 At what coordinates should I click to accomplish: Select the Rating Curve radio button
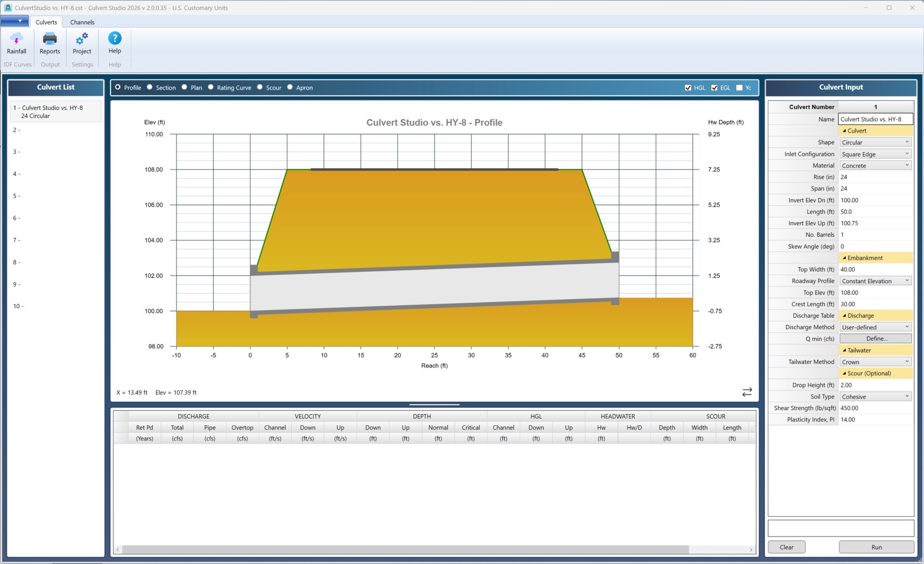coord(211,87)
